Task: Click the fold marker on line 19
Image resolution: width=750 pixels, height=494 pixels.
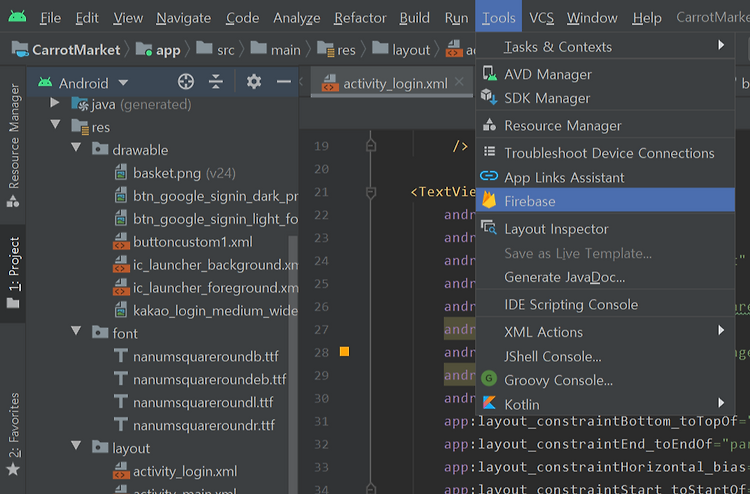Action: 371,145
